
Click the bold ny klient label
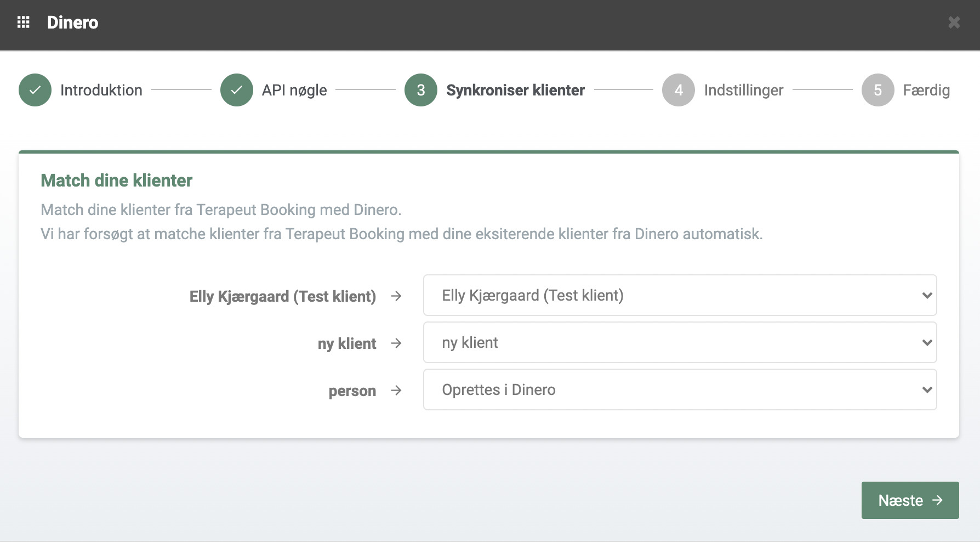pos(347,344)
